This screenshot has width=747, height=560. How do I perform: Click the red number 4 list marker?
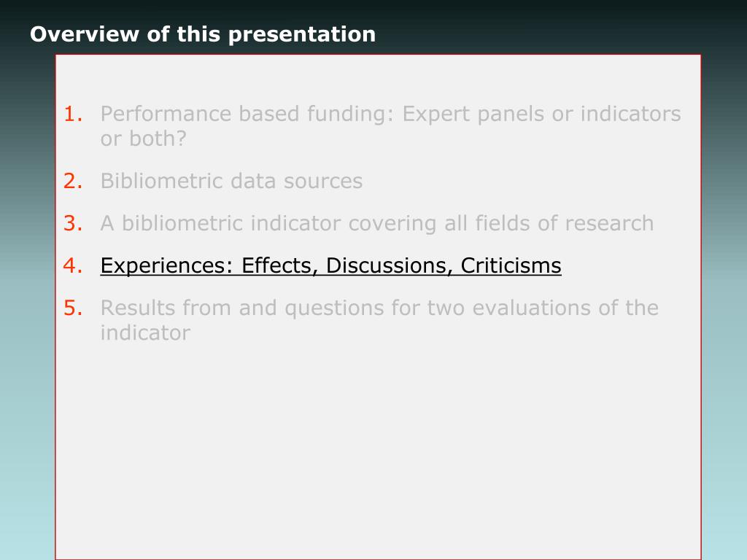click(73, 265)
